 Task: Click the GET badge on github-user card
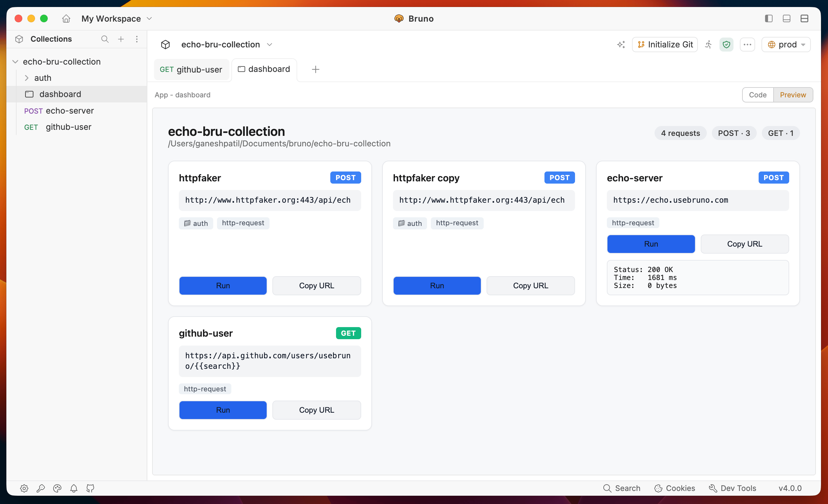point(348,333)
